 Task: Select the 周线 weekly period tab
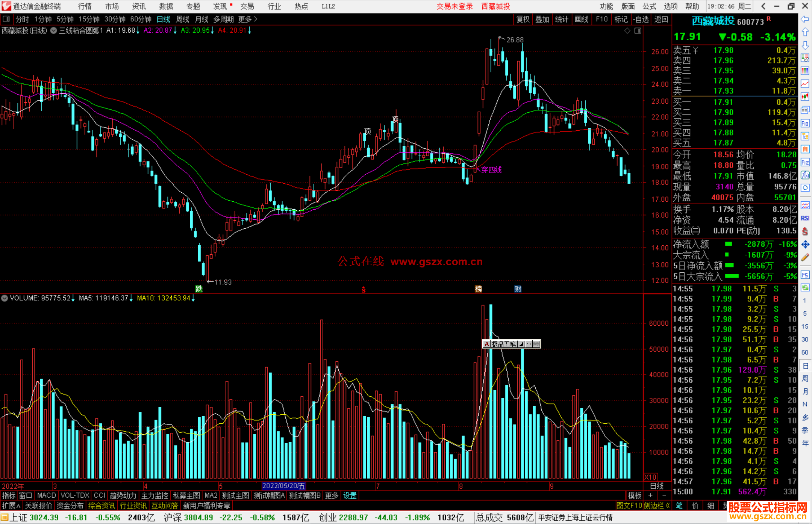[183, 19]
